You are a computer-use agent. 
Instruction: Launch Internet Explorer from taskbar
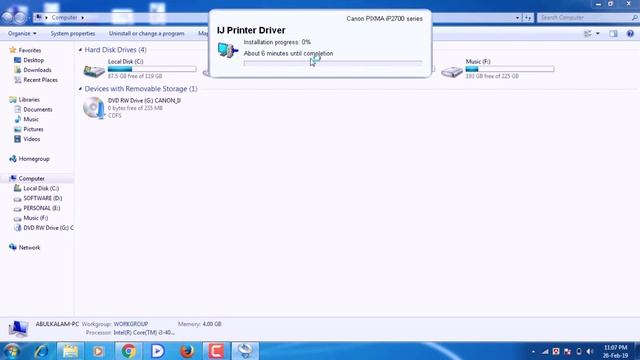(x=41, y=351)
